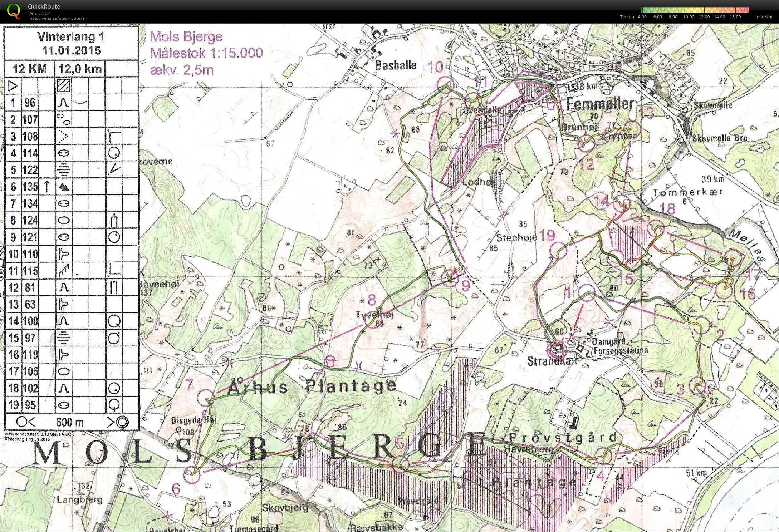Click the drink cup symbol in Århus Plantage

pos(330,361)
